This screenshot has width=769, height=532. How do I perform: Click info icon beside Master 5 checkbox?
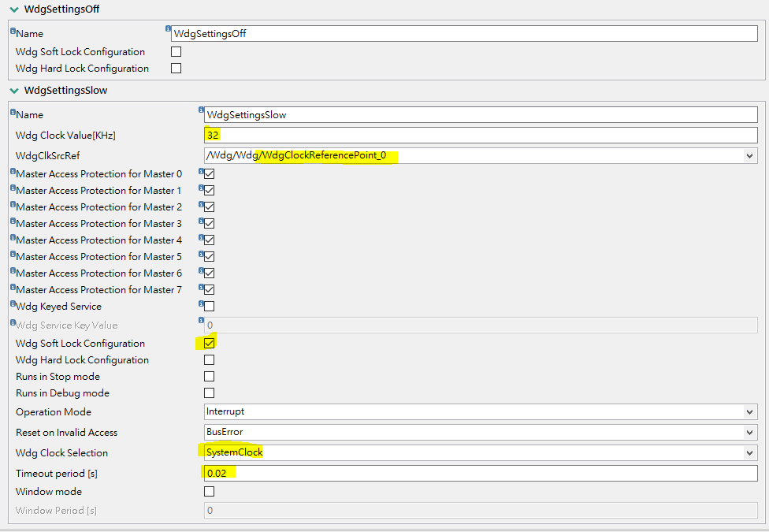(x=201, y=254)
